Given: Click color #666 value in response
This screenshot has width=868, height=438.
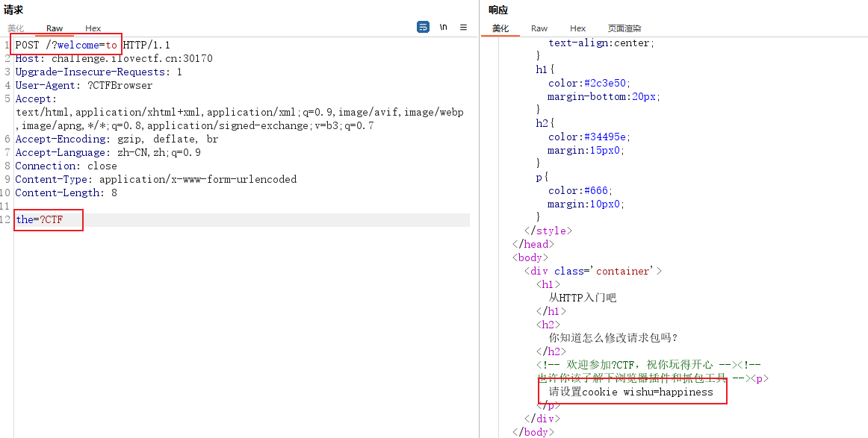Looking at the screenshot, I should tap(598, 190).
